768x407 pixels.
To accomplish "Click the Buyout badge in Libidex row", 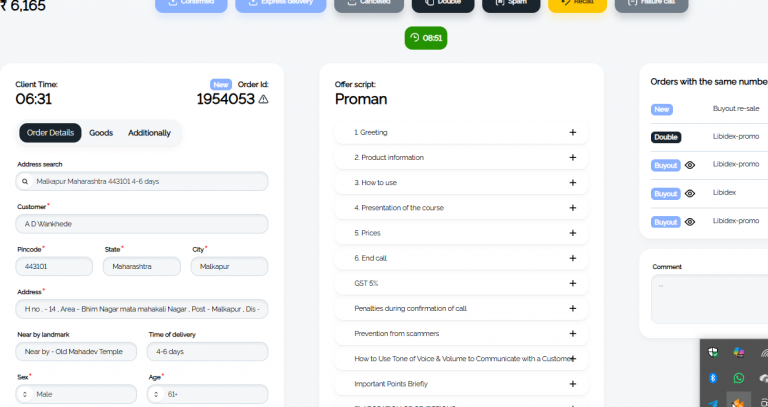I will coord(666,194).
